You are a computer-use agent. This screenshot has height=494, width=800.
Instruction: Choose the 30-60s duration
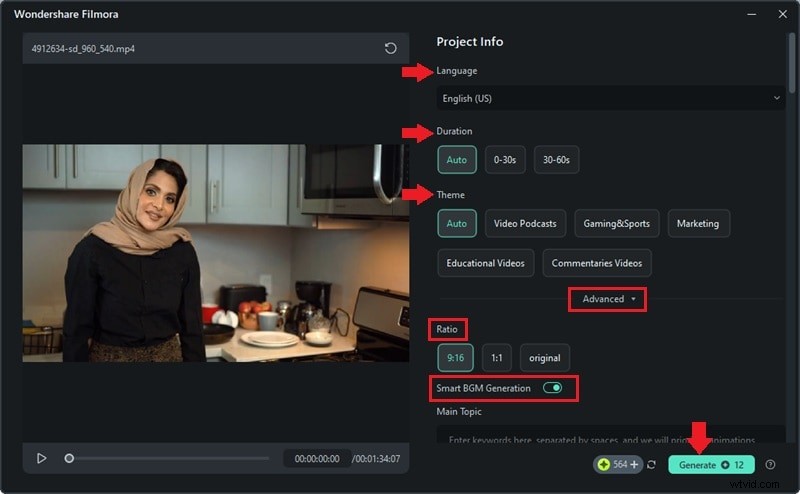(556, 160)
